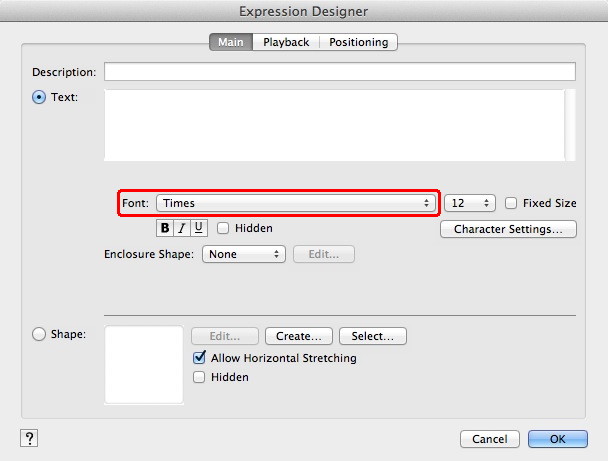Image resolution: width=608 pixels, height=461 pixels.
Task: Switch to the Positioning tab
Action: (359, 42)
